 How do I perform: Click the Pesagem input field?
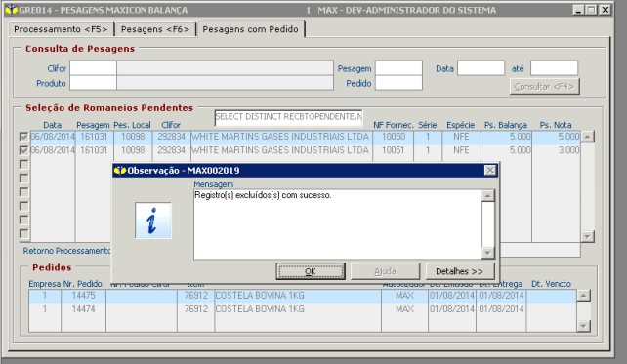tap(398, 68)
